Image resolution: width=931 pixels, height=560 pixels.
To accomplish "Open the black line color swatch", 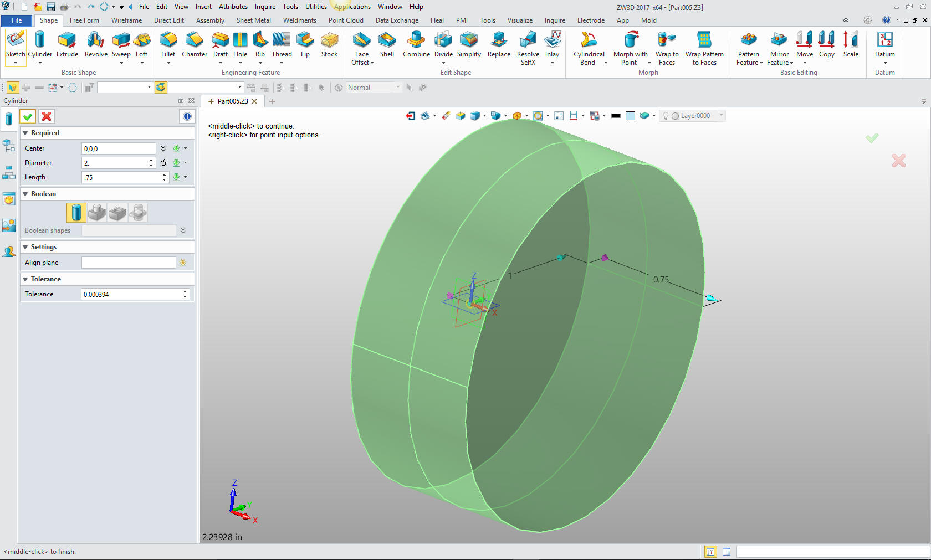I will pos(616,116).
